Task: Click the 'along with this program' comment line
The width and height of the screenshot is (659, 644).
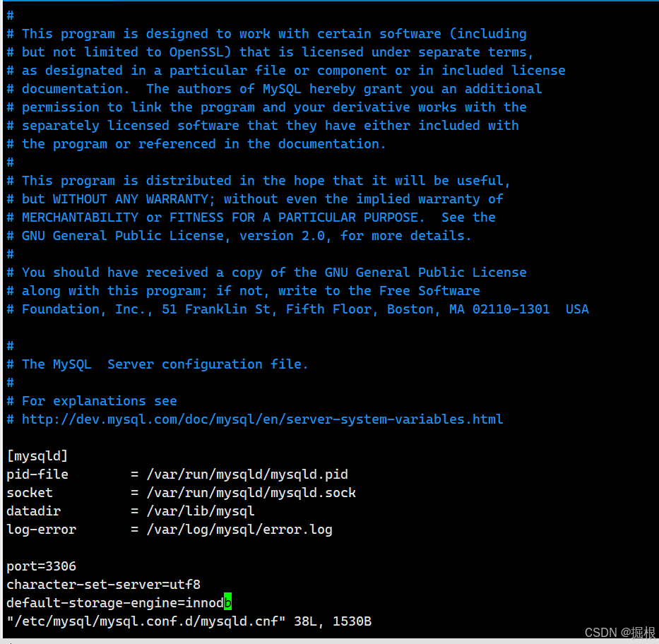Action: [244, 291]
